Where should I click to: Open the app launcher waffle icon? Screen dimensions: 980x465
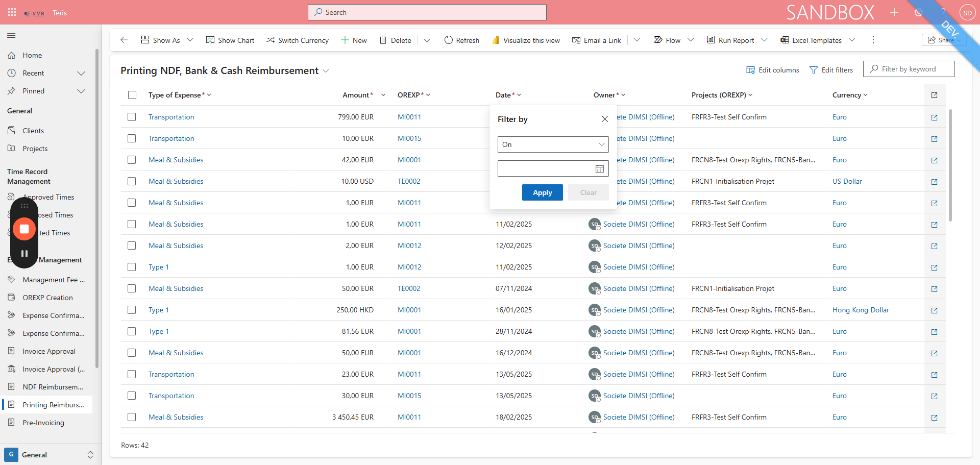(x=12, y=12)
